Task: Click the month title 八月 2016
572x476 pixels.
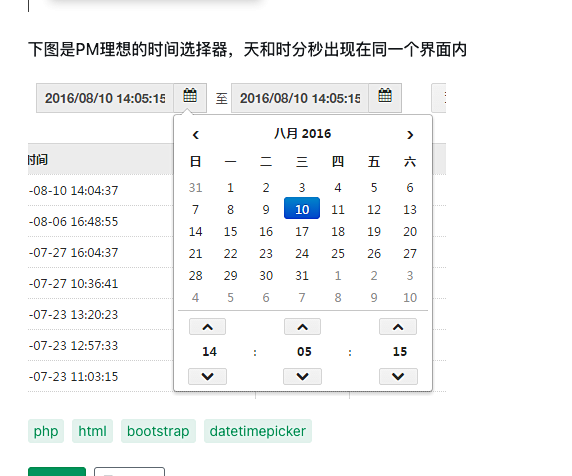Action: pyautogui.click(x=302, y=134)
